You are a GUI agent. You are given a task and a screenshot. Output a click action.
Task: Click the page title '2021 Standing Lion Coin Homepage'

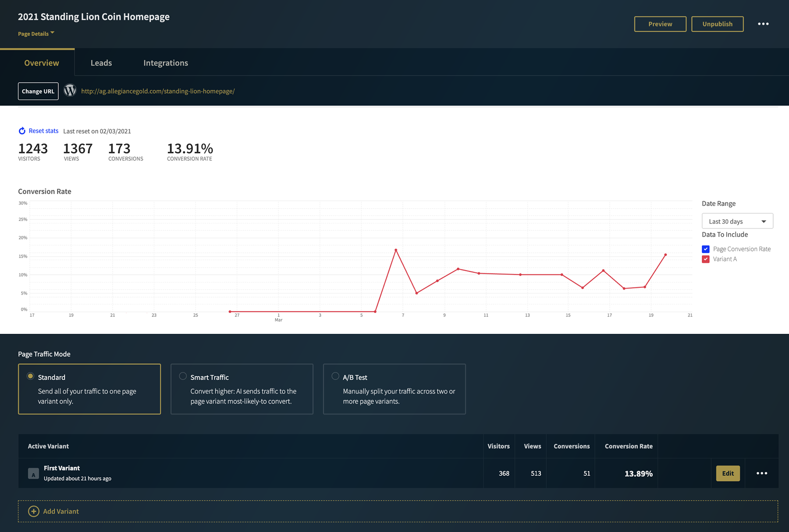coord(94,17)
